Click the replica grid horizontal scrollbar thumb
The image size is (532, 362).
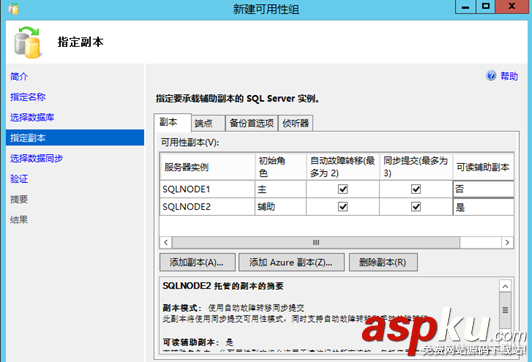(x=316, y=242)
